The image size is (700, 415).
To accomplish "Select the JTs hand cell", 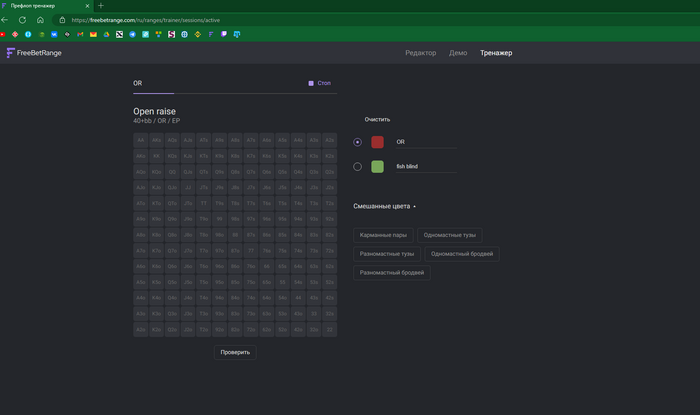I will point(204,187).
